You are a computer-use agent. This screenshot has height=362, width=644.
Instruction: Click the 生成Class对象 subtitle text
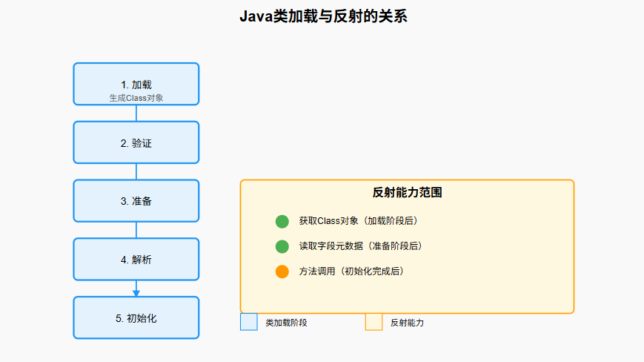(136, 98)
